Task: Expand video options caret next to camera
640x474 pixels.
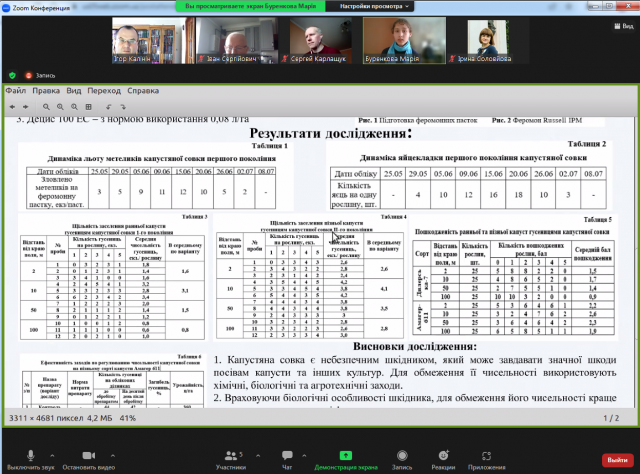Action: pos(113,455)
